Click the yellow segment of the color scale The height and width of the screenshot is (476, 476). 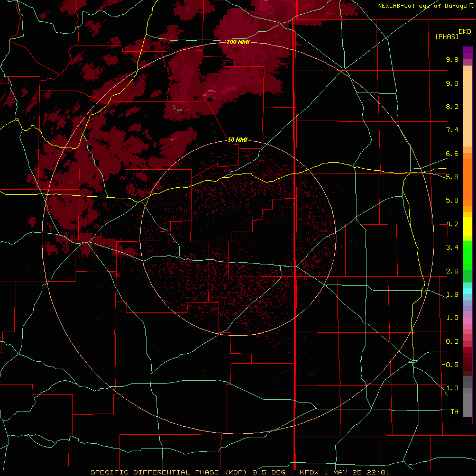[467, 226]
